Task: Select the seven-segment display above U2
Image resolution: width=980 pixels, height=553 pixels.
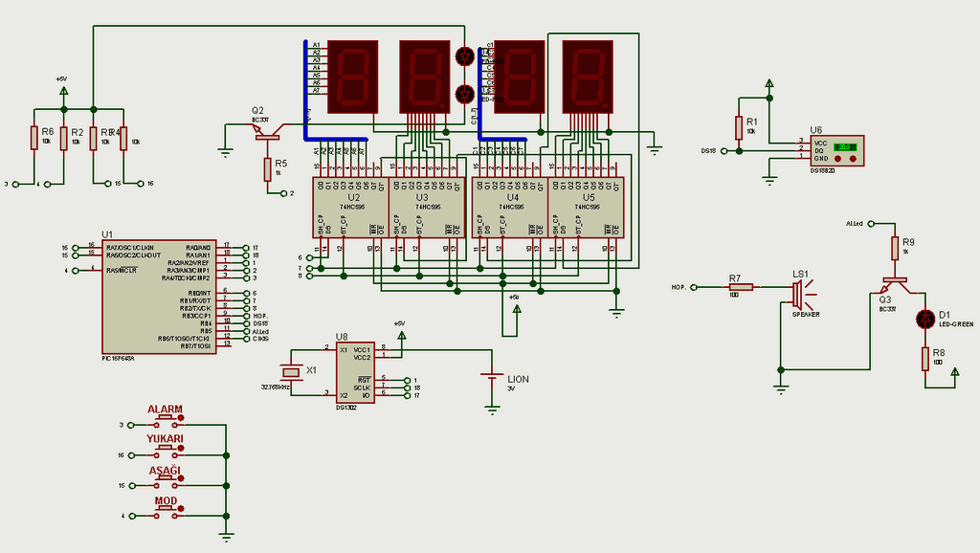Action: 353,77
